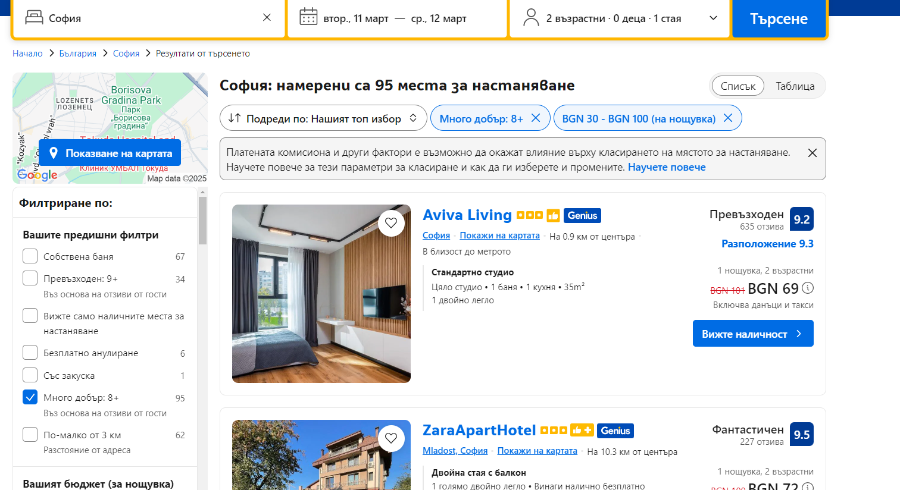Check the По-малко от 3 км filter
Viewport: 900px width, 490px height.
coord(30,434)
